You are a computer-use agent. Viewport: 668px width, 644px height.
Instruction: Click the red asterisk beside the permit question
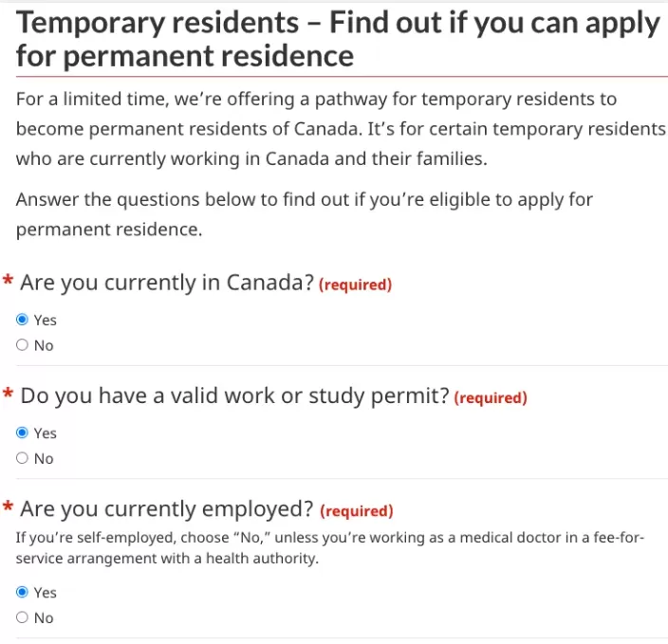coord(9,393)
